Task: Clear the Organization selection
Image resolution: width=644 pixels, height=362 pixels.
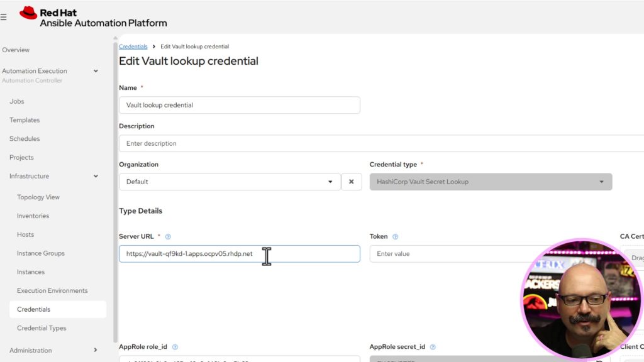Action: point(352,182)
